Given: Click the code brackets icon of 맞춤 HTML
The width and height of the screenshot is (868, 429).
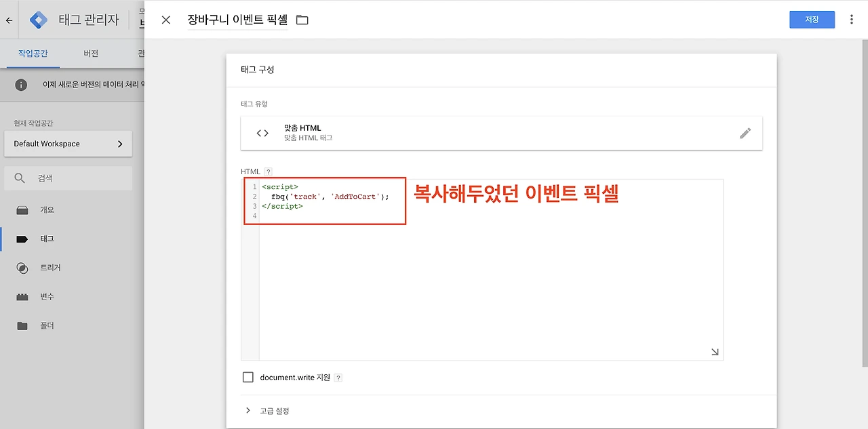Looking at the screenshot, I should 262,133.
